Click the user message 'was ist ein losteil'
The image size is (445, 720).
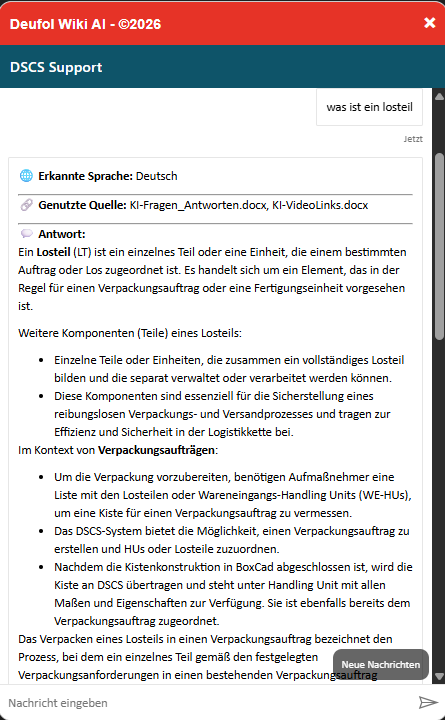tap(369, 107)
